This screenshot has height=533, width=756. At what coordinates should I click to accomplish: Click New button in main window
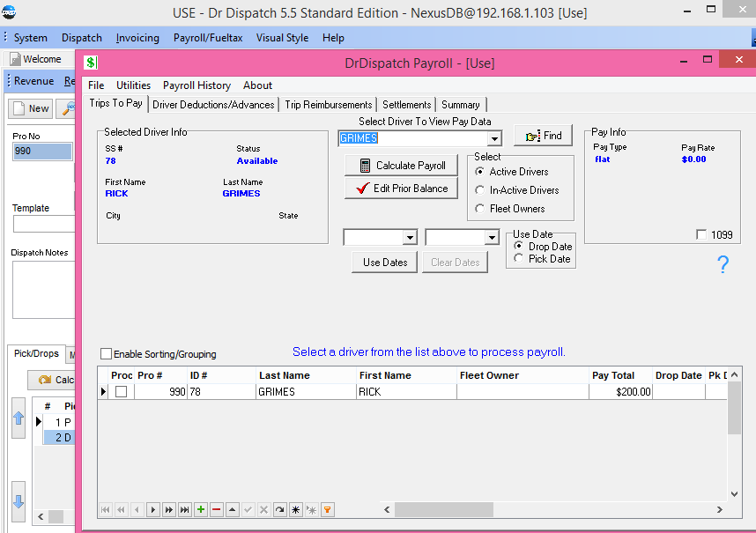click(x=30, y=108)
